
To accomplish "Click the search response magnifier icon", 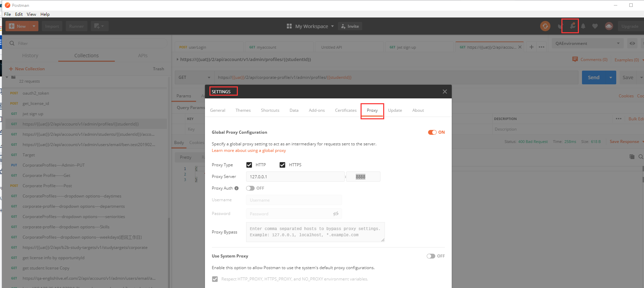I will [641, 157].
